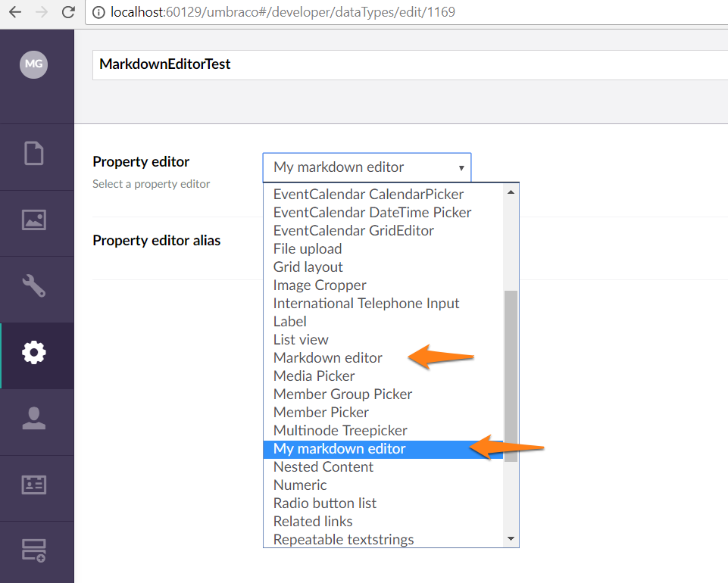The width and height of the screenshot is (728, 583).
Task: Click the browser forward arrow
Action: (x=42, y=12)
